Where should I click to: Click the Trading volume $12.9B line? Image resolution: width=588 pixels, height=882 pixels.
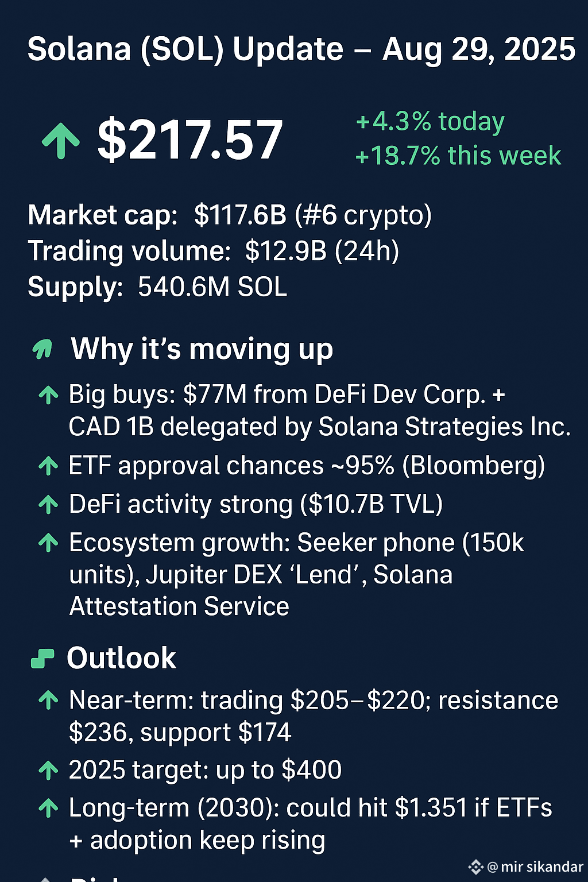214,252
